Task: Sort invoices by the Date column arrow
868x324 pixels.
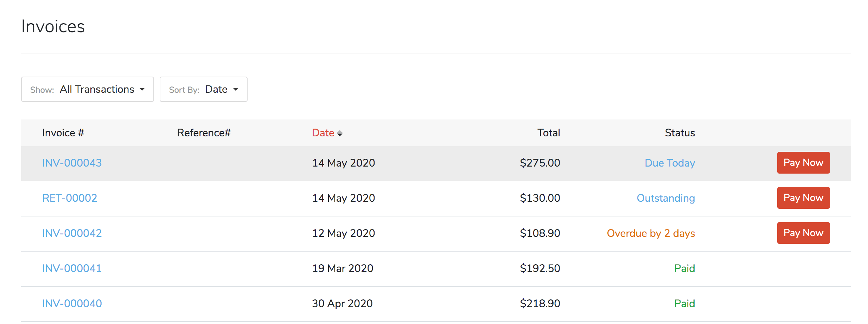Action: [x=340, y=133]
